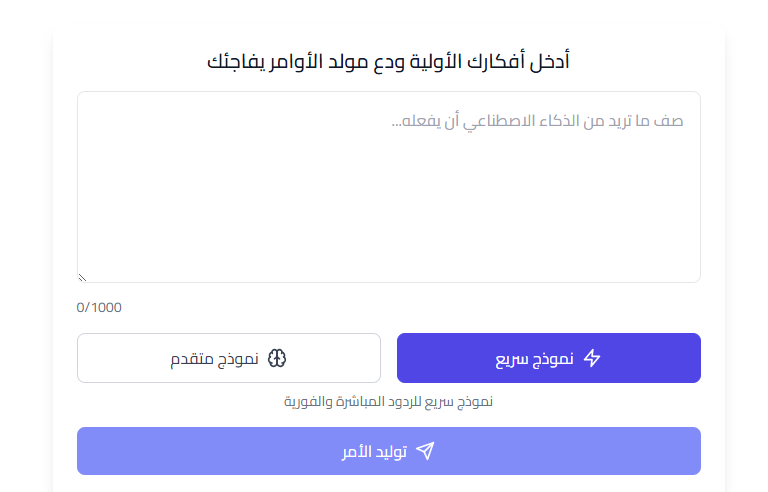Select the advanced model option (نموذج متقدم)
Viewport: 768px width, 492px height.
[229, 358]
